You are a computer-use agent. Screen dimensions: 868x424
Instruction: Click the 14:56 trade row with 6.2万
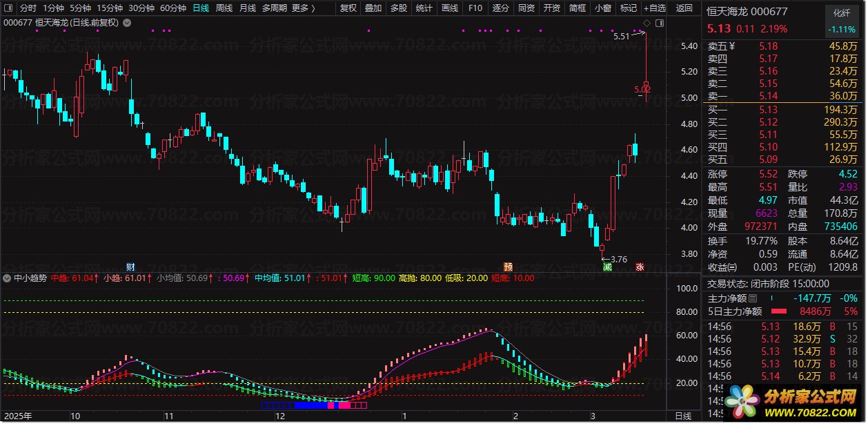pos(783,376)
